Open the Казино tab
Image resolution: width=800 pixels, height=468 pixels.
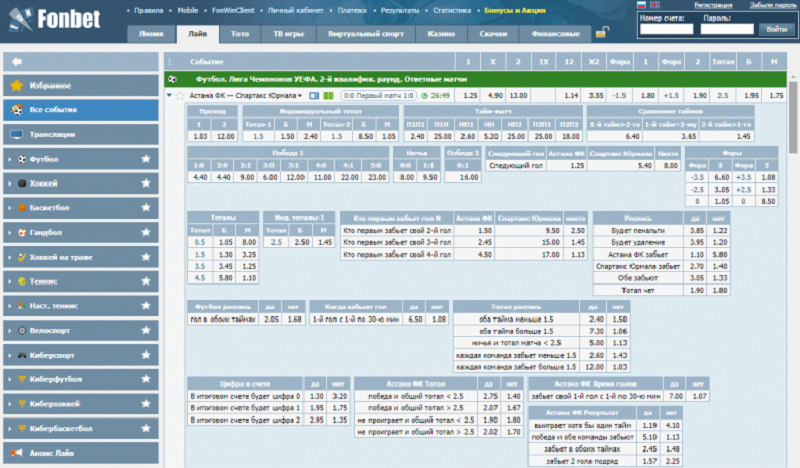point(441,34)
